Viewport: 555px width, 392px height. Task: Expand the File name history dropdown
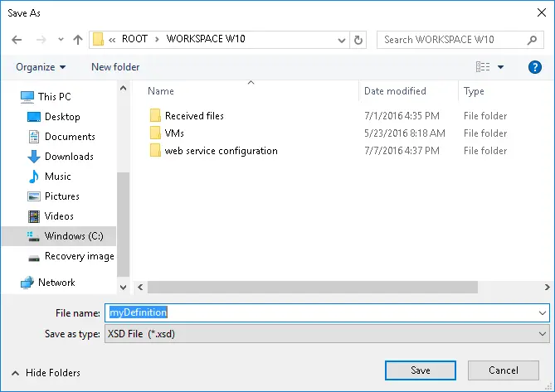pyautogui.click(x=543, y=312)
